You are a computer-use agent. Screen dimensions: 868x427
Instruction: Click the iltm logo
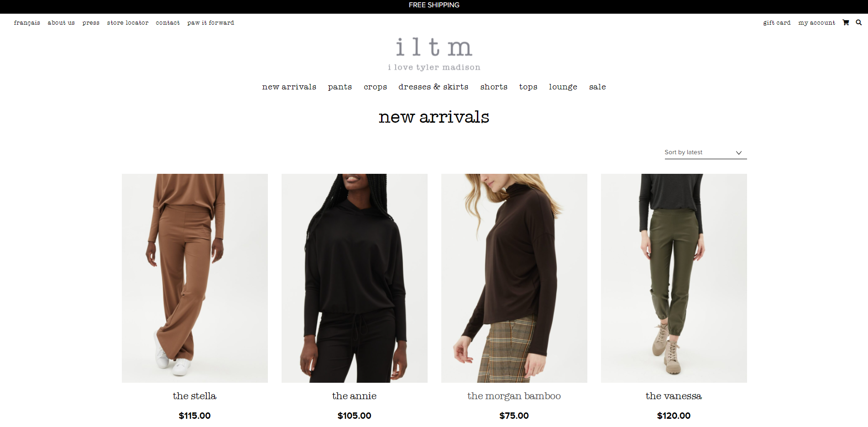pos(434,54)
